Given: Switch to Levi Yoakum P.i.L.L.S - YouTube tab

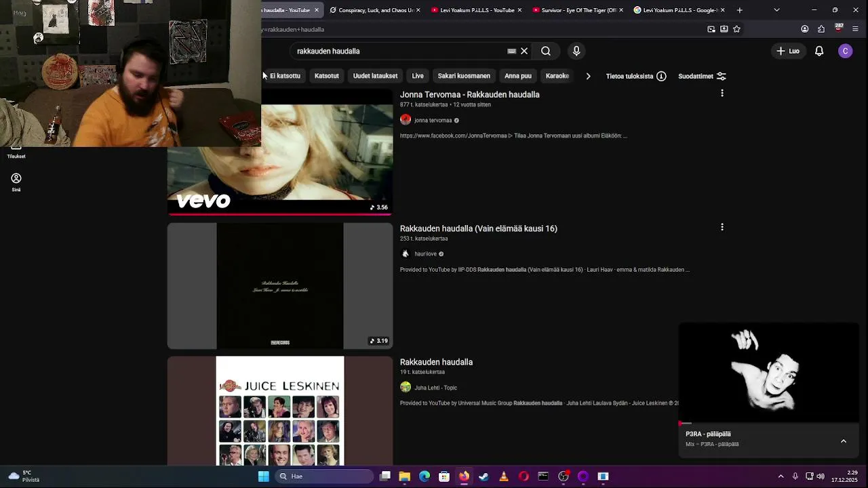Looking at the screenshot, I should coord(477,10).
